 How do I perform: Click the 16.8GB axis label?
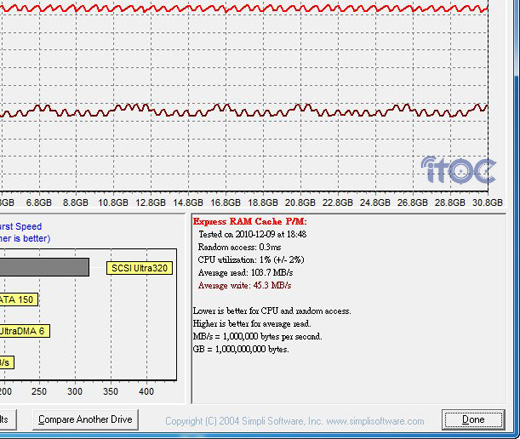pyautogui.click(x=225, y=202)
